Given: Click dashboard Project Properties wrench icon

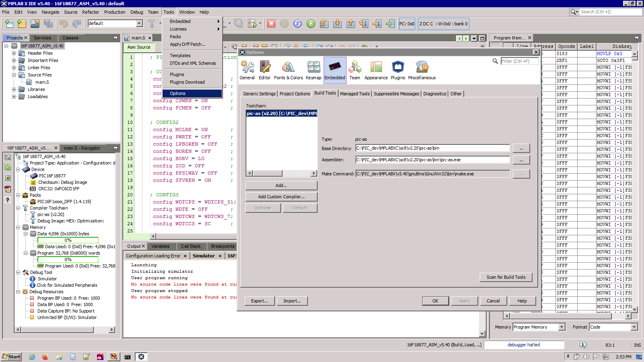Looking at the screenshot, I should [8, 157].
